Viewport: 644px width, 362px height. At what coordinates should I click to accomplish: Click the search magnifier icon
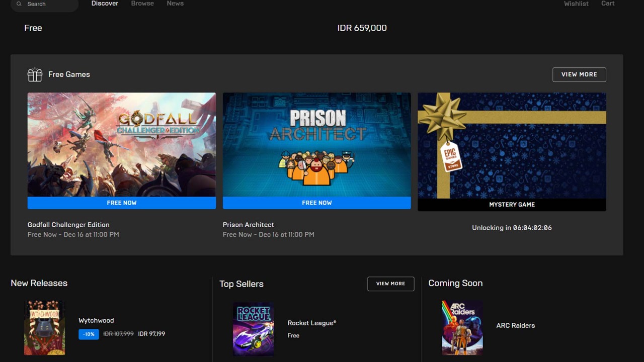click(x=19, y=4)
